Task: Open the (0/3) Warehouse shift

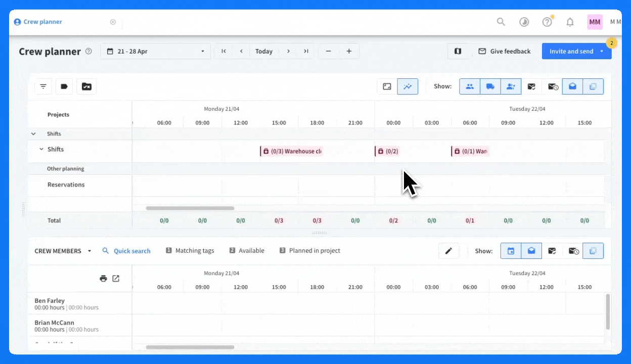Action: tap(291, 151)
